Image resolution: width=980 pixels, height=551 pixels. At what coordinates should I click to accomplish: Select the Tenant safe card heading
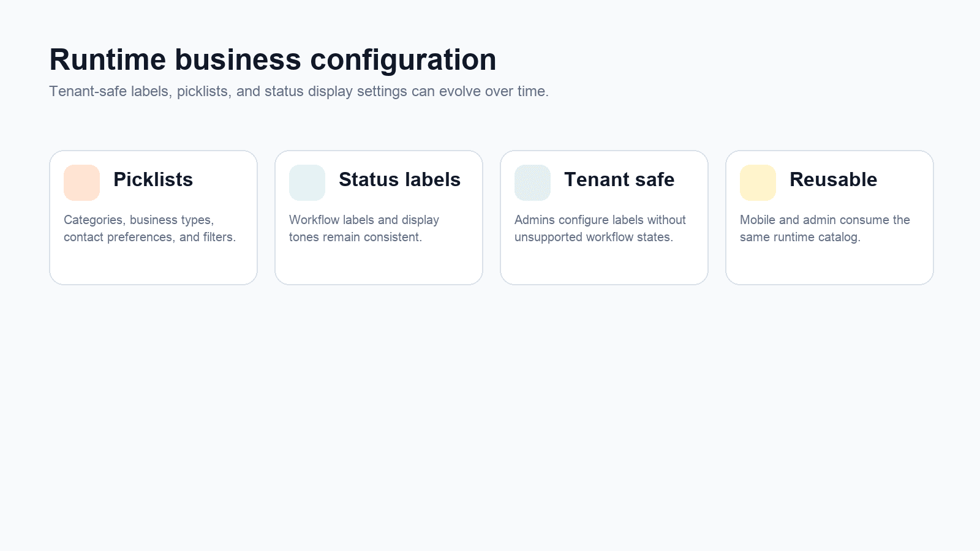pyautogui.click(x=619, y=179)
